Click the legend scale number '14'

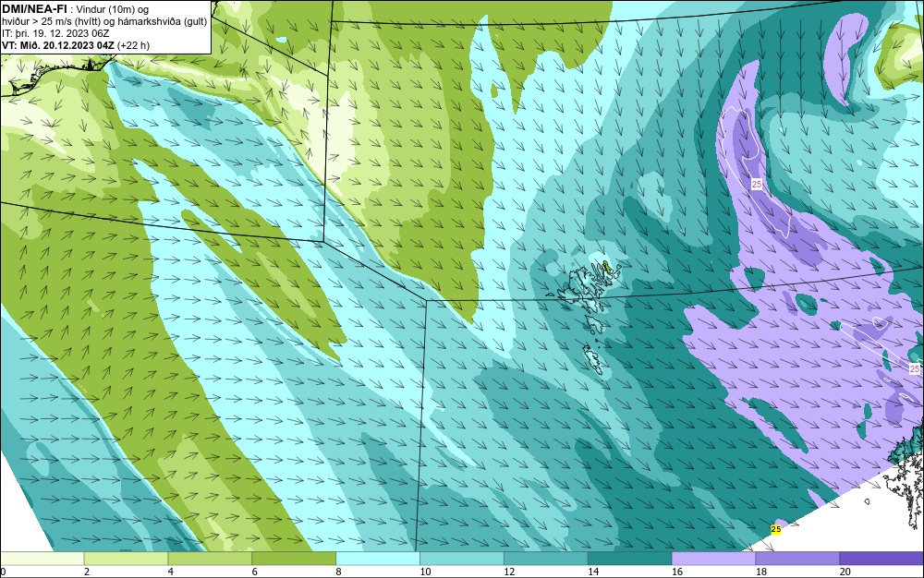click(x=593, y=572)
